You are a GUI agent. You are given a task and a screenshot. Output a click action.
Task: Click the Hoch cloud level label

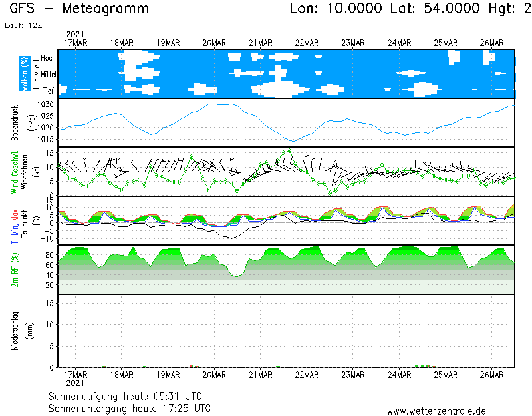[48, 59]
